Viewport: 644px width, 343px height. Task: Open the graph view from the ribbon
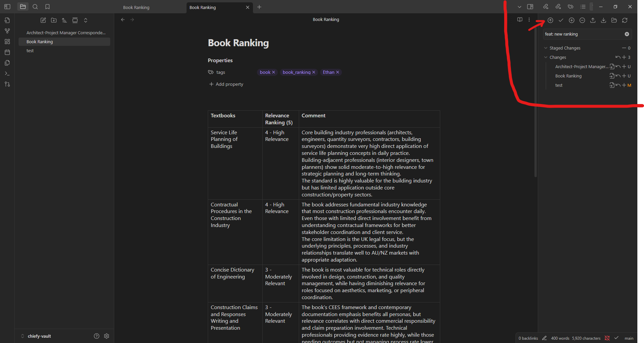7,31
